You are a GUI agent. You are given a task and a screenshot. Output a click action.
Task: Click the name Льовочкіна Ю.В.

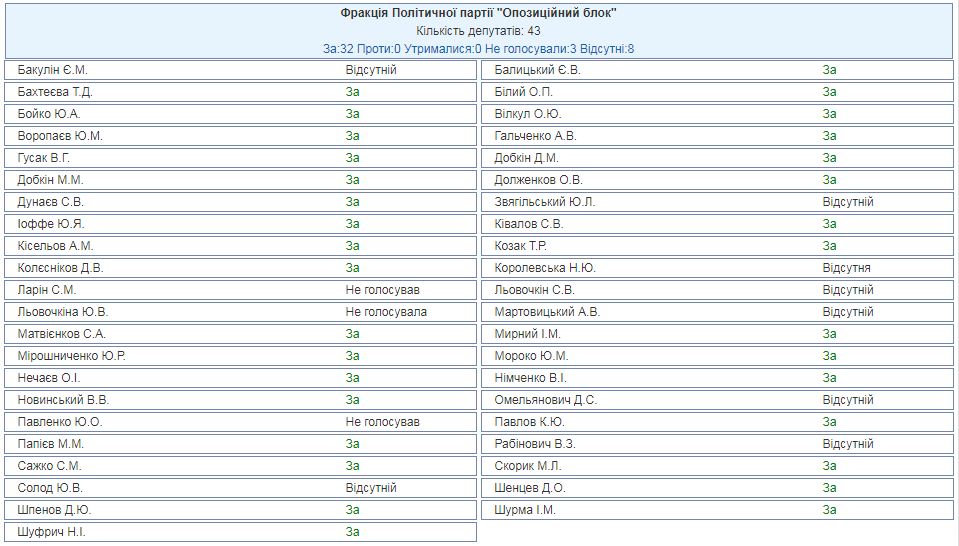(x=63, y=312)
